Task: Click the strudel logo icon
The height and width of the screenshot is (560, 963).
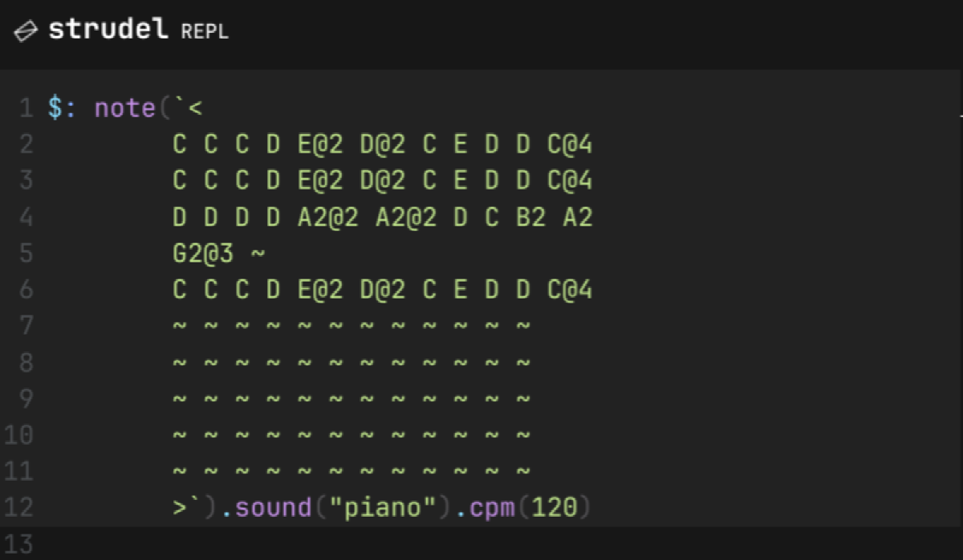Action: pyautogui.click(x=26, y=31)
